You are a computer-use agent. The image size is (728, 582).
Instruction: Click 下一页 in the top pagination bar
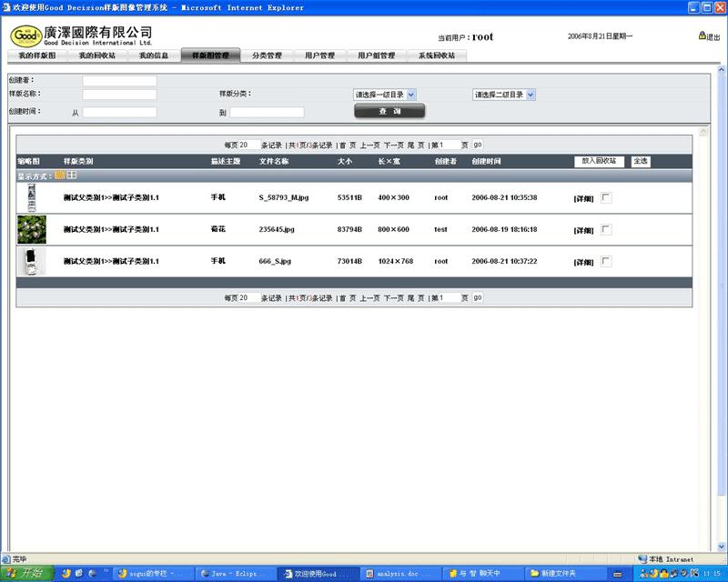pyautogui.click(x=393, y=145)
